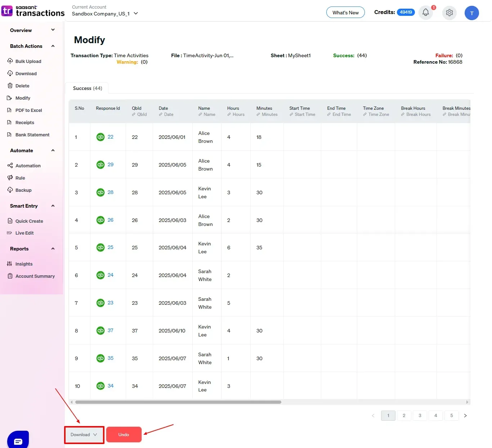Collapse the Batch Actions section
The width and height of the screenshot is (492, 448).
[53, 46]
